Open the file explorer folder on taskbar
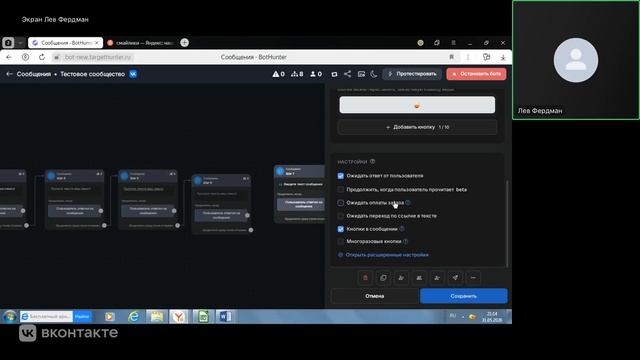This screenshot has width=640, height=360. tap(156, 316)
